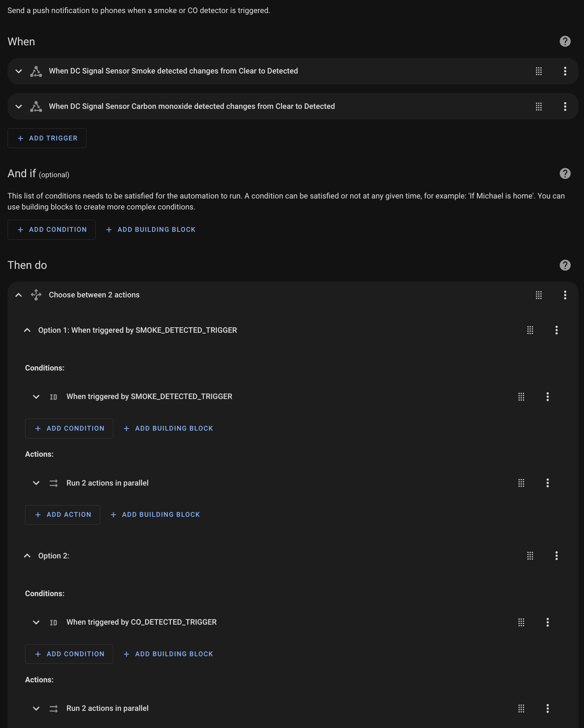Viewport: 584px width, 728px height.
Task: Expand Run 2 actions in parallel under Option 1
Action: pos(36,483)
